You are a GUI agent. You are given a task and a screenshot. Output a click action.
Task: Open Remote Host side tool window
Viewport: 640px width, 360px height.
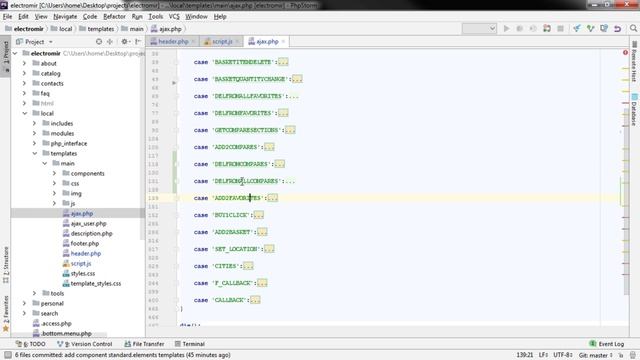pos(634,62)
